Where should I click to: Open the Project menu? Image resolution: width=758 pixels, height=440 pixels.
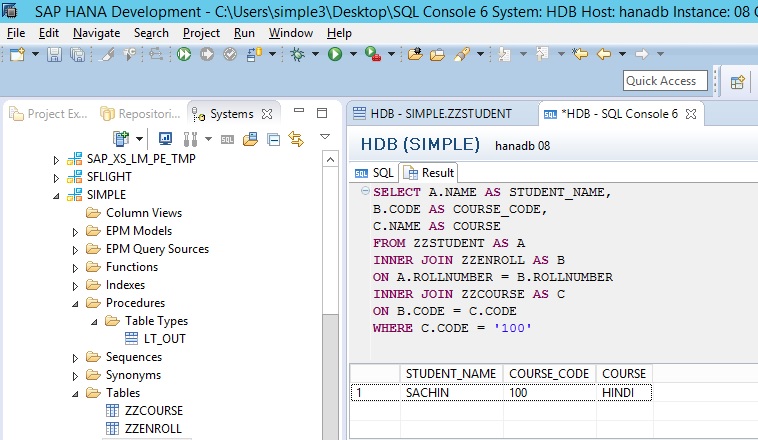point(201,33)
